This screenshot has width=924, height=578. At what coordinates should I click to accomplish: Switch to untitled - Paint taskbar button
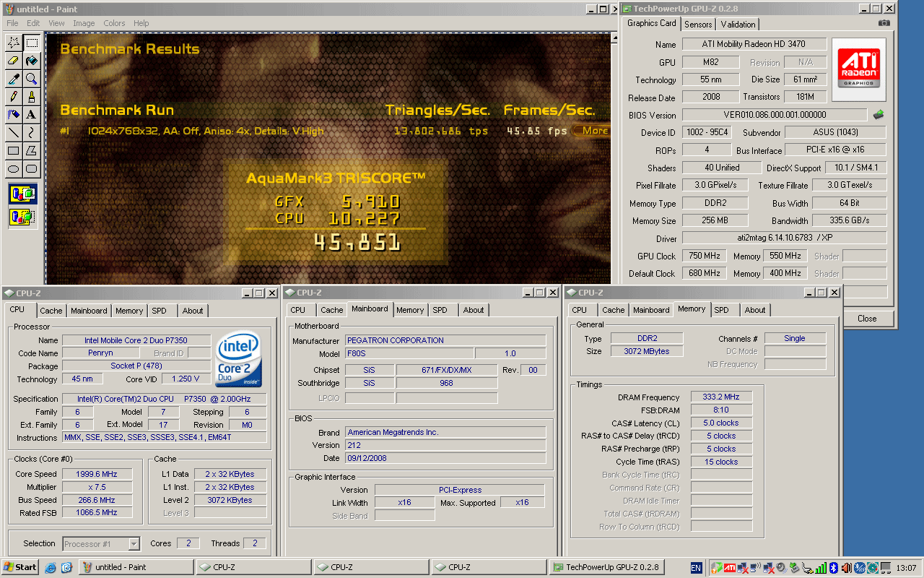(x=136, y=567)
